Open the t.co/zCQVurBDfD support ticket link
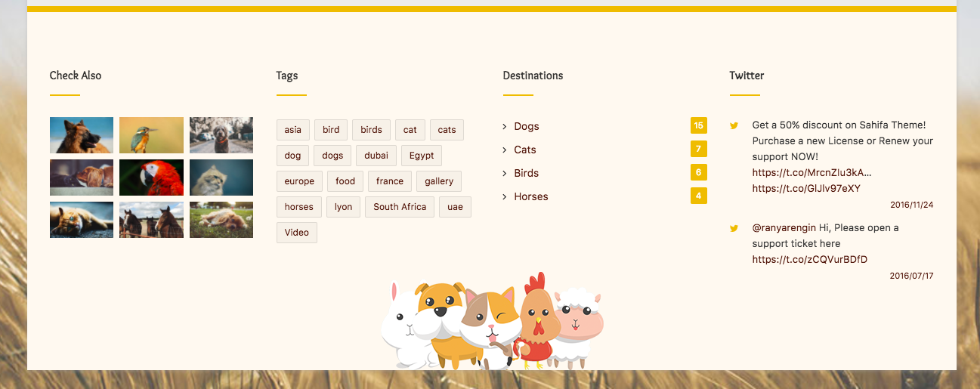 click(x=809, y=260)
